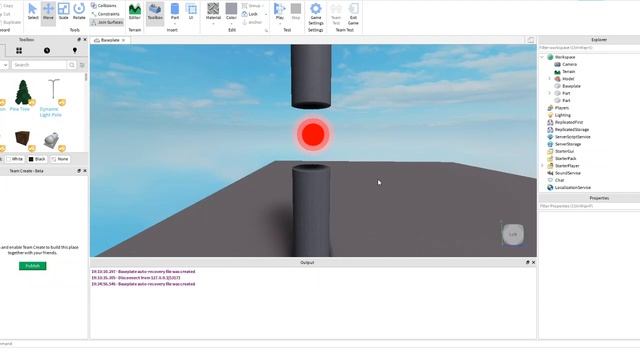Click the Exit Game button
Screen dimensions: 640x360
tap(353, 14)
